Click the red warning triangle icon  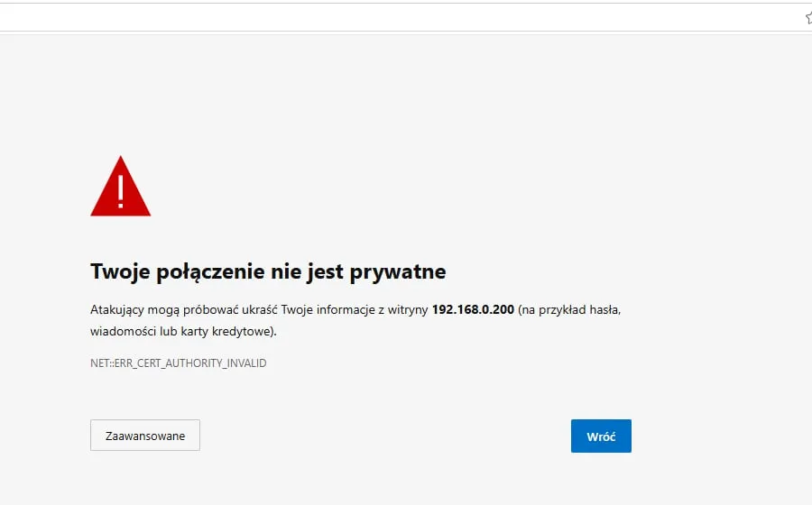(x=121, y=187)
